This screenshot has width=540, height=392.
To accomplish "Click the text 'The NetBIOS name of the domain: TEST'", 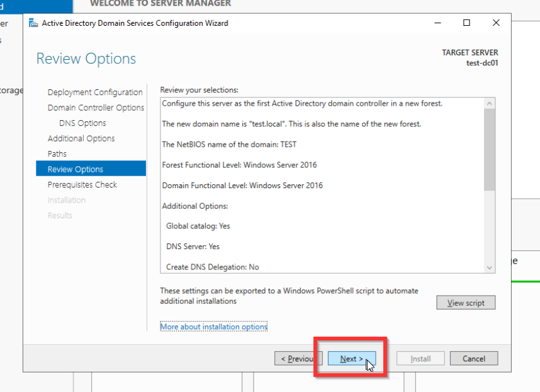I will (229, 145).
